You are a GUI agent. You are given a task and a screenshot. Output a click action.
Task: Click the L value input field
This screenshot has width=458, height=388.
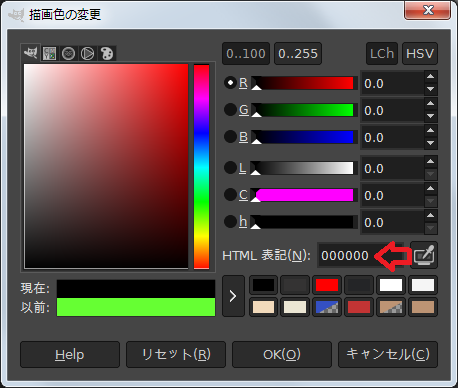click(392, 168)
